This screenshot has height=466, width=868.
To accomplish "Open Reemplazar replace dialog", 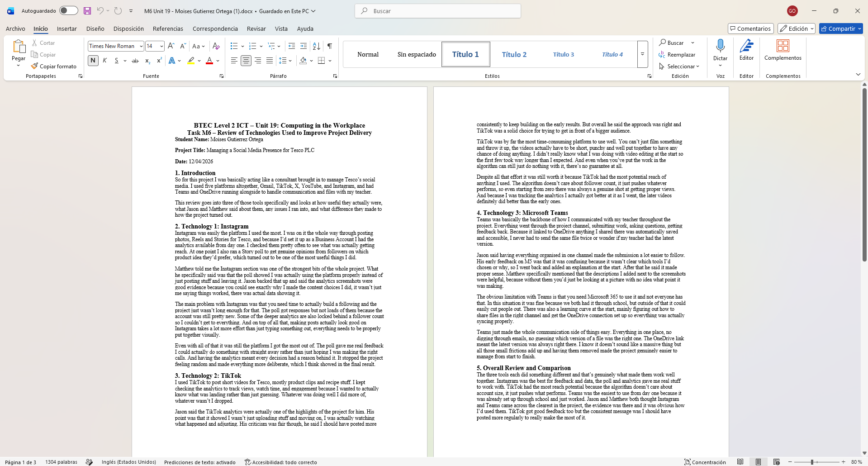I will pos(677,54).
